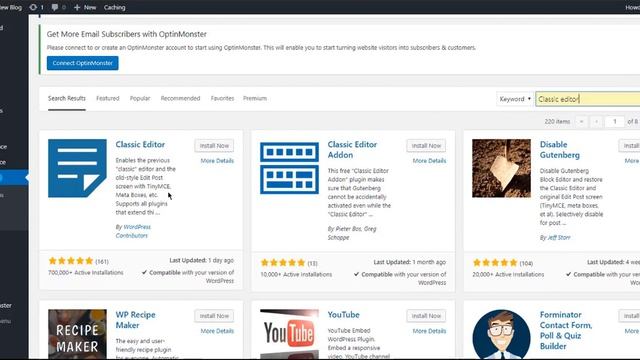Open the Forminator Contact Form title link
Viewport: 640px width, 360px height.
pyautogui.click(x=566, y=330)
